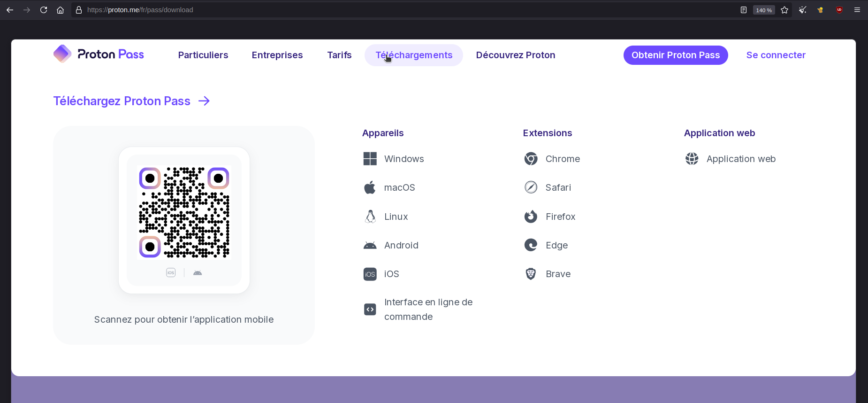Go back with the browser back arrow

click(10, 10)
